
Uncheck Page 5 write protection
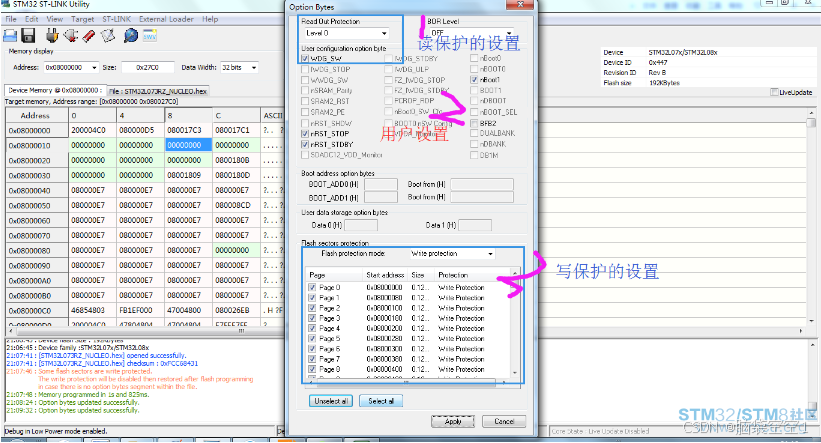coord(312,339)
